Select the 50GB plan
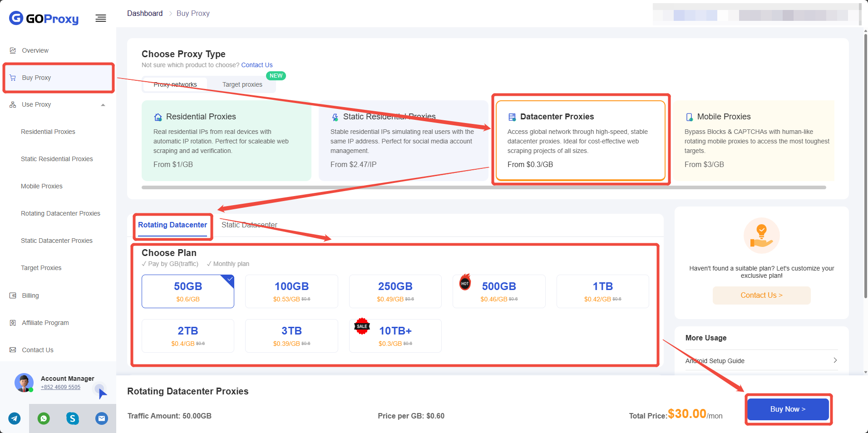 point(188,291)
